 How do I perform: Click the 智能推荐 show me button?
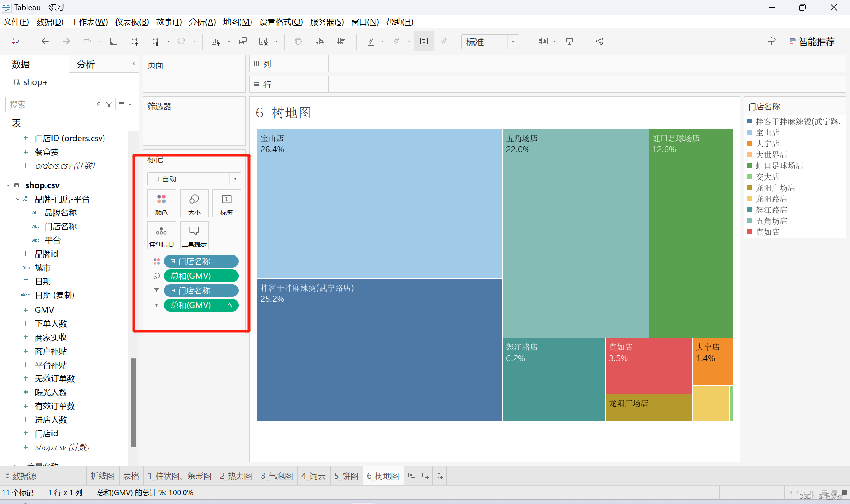812,42
